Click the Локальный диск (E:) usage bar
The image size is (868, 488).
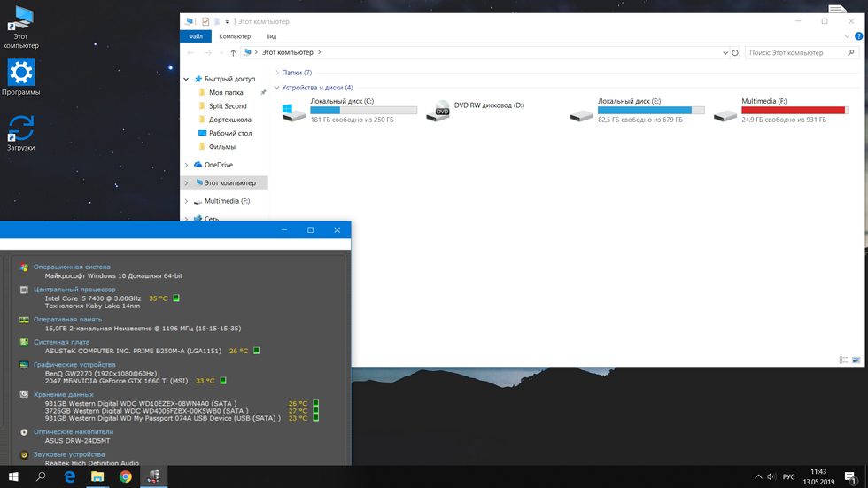pyautogui.click(x=651, y=110)
